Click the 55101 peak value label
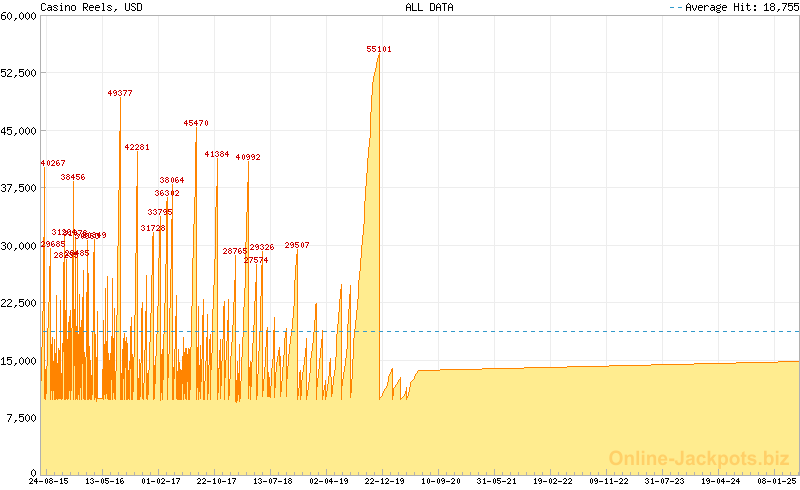 click(379, 48)
